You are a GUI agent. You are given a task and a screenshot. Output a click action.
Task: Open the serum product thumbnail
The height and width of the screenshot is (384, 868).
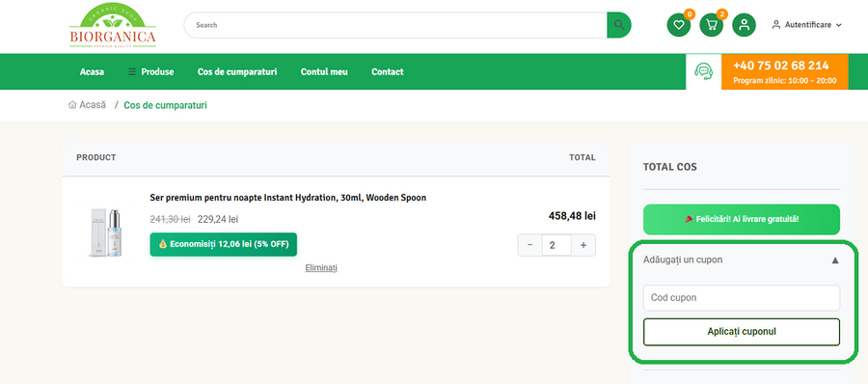click(x=105, y=232)
